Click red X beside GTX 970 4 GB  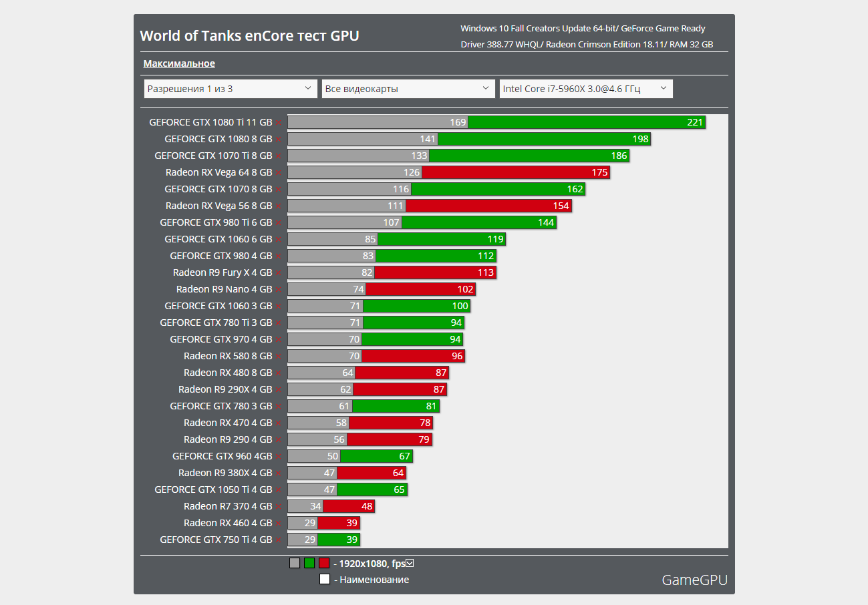[278, 340]
